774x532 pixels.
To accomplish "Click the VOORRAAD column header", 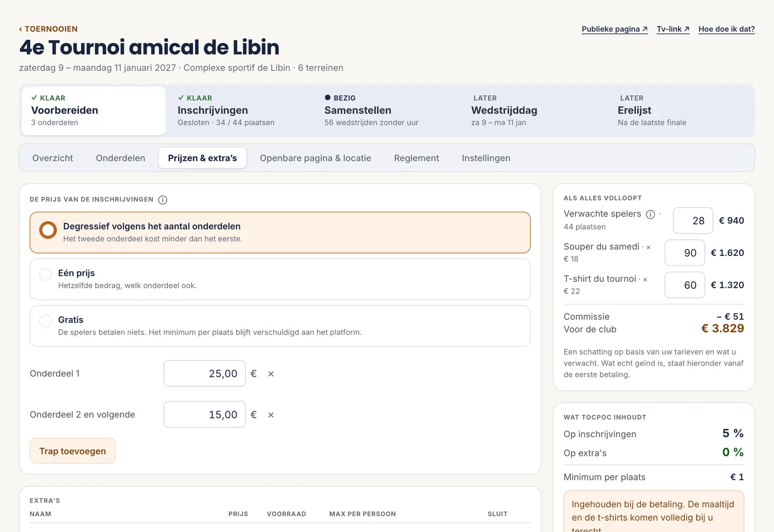I will tap(286, 514).
